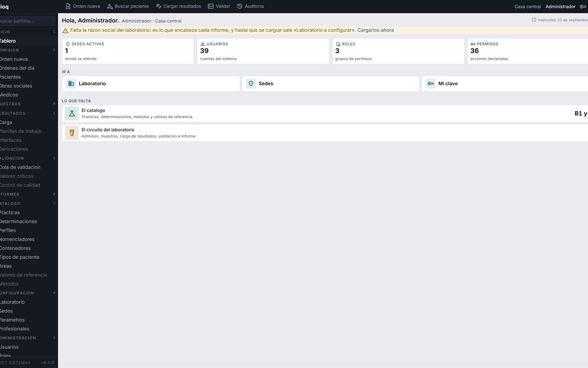Open Contenedores in the sidebar
Screen dimensions: 588x368
point(28,248)
